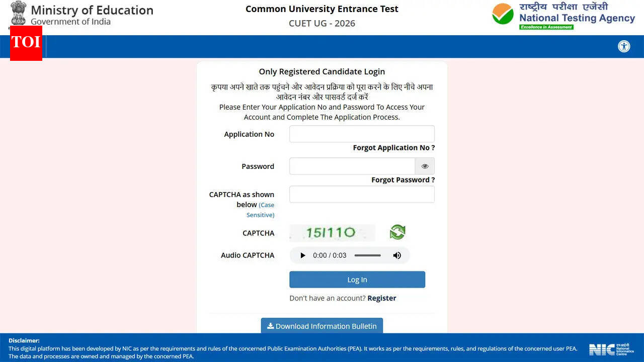The image size is (644, 362).
Task: Click Download Information Bulletin
Action: point(322,326)
